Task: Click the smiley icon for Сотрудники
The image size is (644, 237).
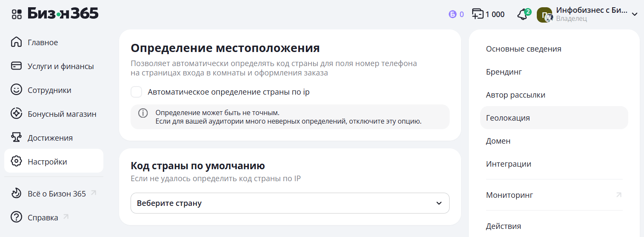Action: coord(16,90)
